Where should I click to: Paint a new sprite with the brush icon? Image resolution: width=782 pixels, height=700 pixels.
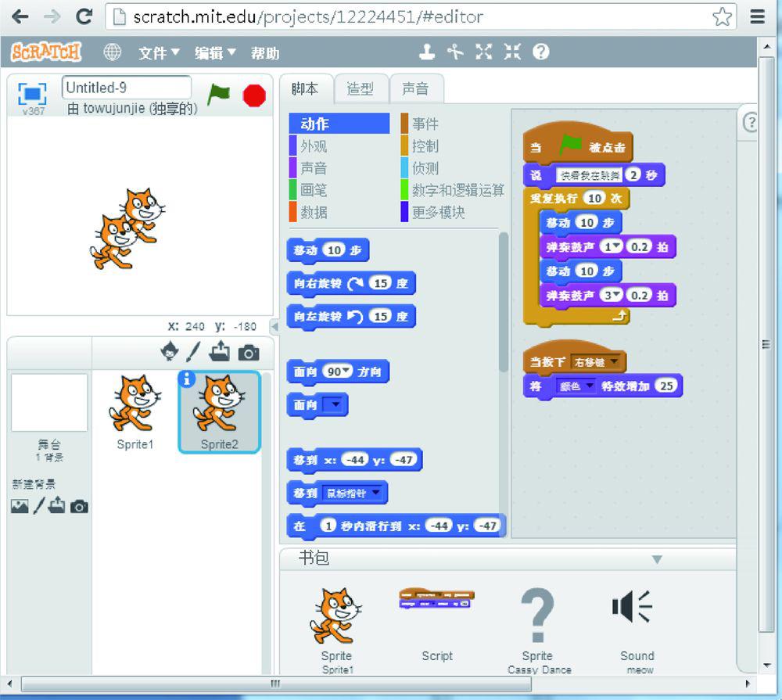[193, 352]
